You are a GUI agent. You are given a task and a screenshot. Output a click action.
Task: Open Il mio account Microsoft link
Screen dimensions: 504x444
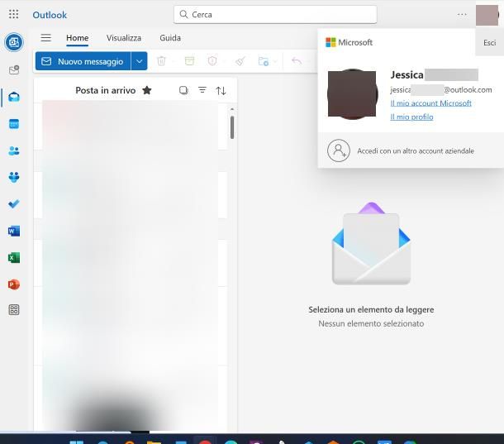coord(430,103)
